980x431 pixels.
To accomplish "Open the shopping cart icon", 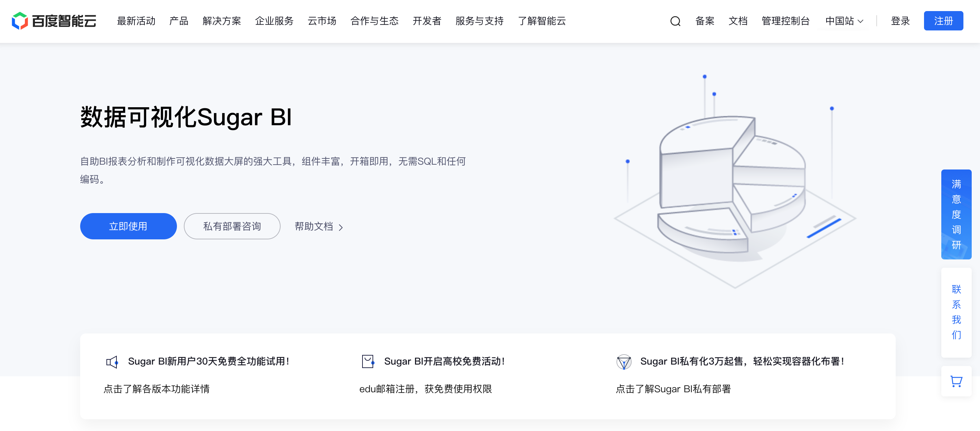I will click(x=956, y=381).
